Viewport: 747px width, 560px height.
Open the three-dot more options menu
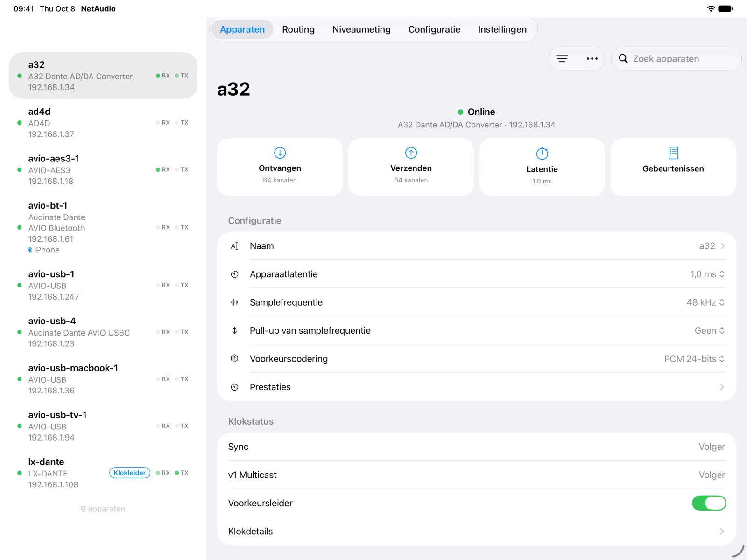592,59
